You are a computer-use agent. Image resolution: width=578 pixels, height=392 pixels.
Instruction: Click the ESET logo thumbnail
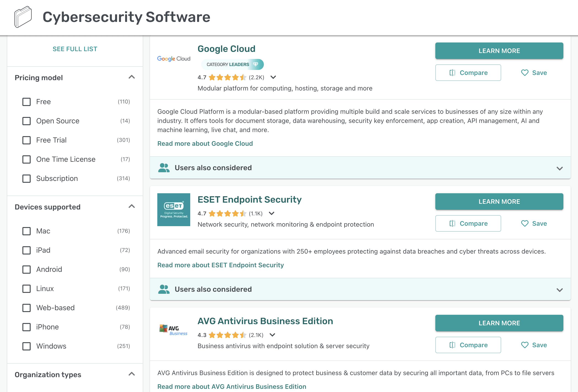[173, 210]
